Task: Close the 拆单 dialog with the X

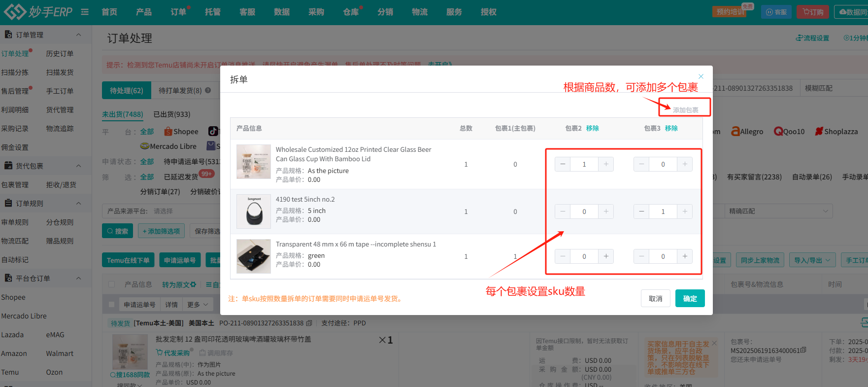Action: point(701,76)
